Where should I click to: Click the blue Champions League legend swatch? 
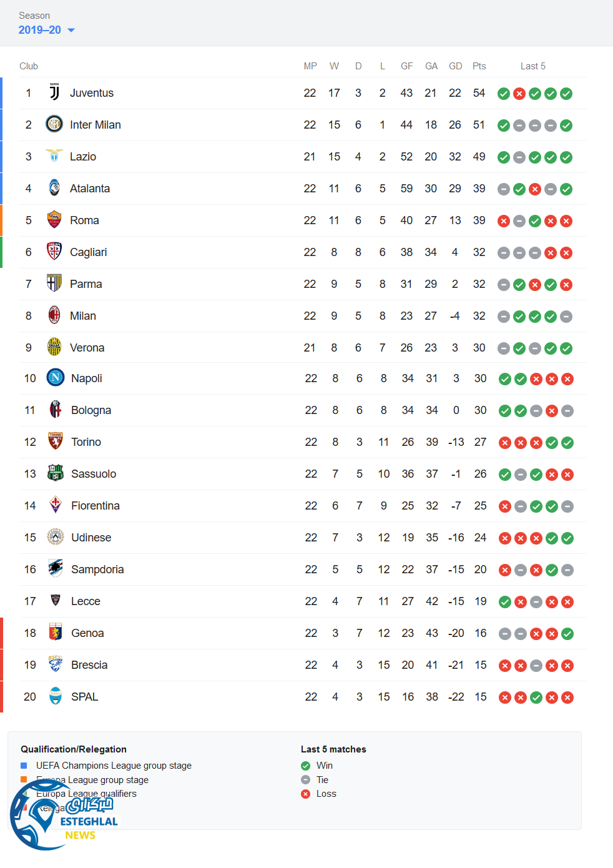tap(24, 766)
